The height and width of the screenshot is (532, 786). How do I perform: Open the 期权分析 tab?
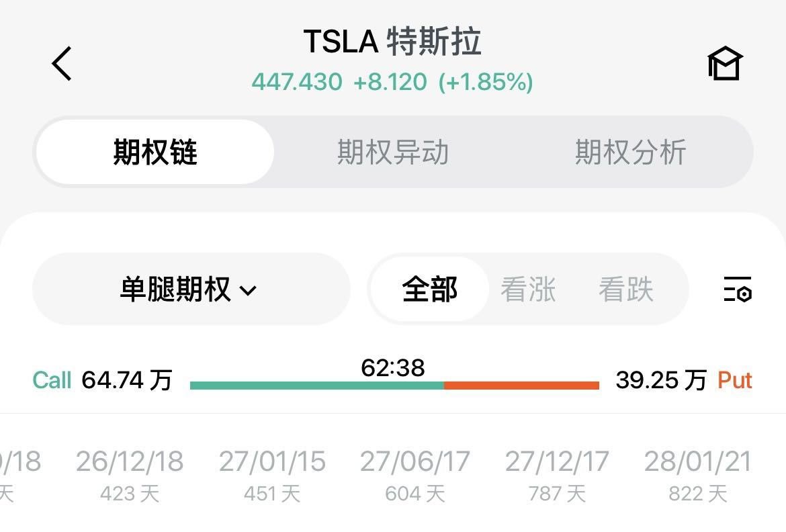[x=630, y=152]
